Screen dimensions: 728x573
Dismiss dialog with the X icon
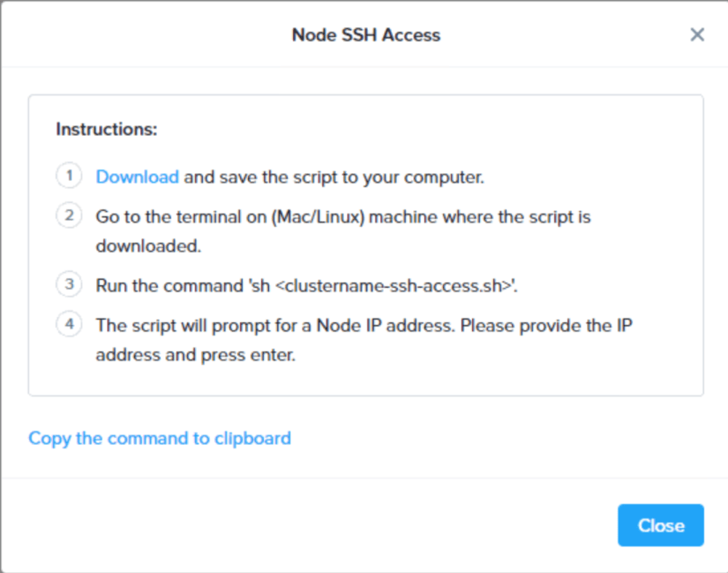(x=697, y=34)
